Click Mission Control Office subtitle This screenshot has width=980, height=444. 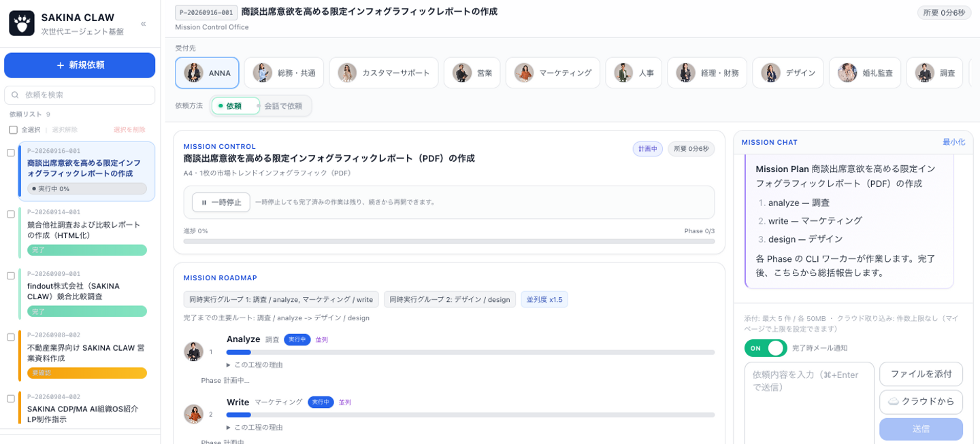click(212, 27)
